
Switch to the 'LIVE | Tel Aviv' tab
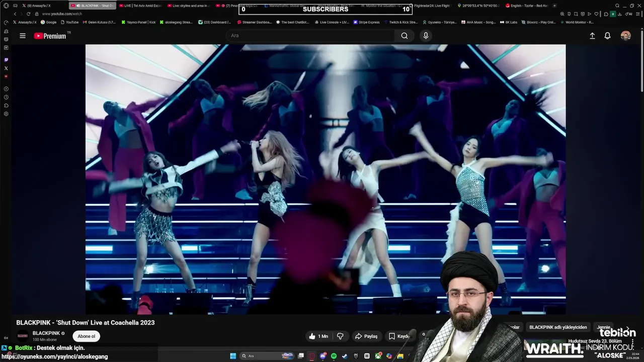click(x=140, y=6)
